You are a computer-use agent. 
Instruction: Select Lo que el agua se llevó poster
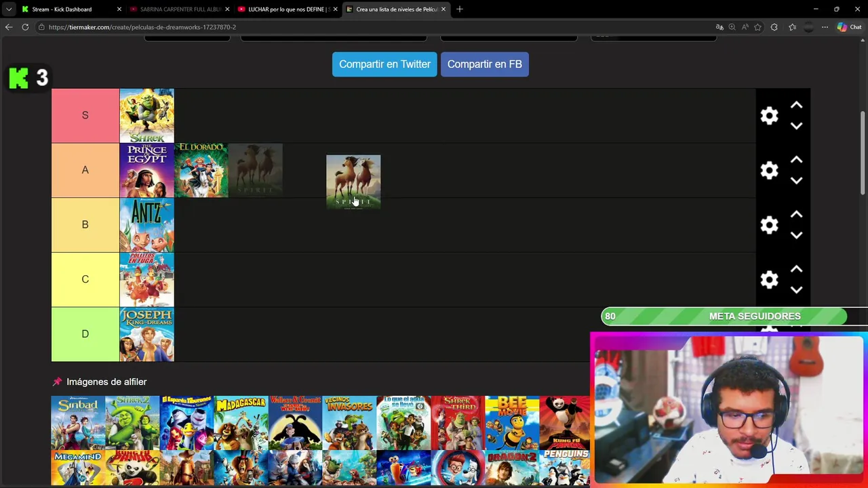(x=403, y=423)
